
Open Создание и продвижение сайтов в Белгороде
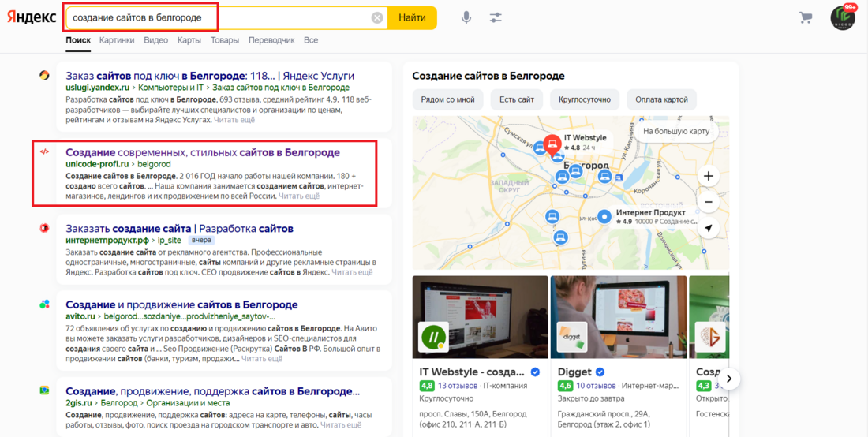click(x=181, y=304)
